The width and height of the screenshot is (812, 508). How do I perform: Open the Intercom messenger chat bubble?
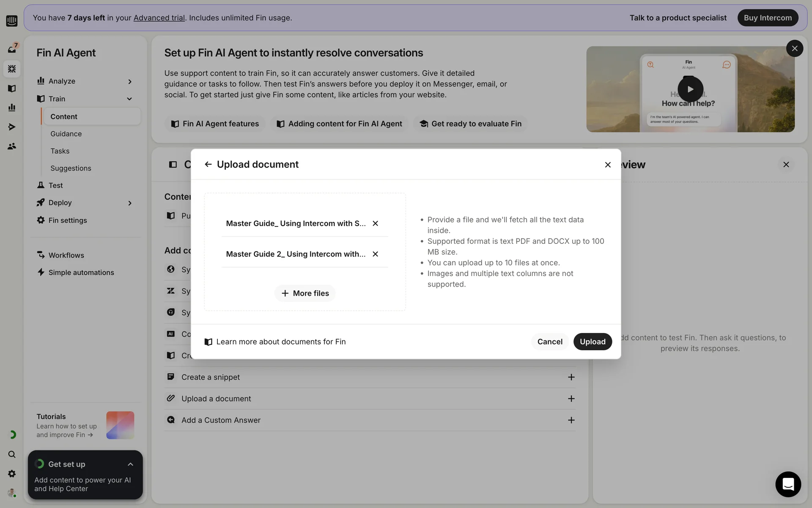tap(788, 484)
